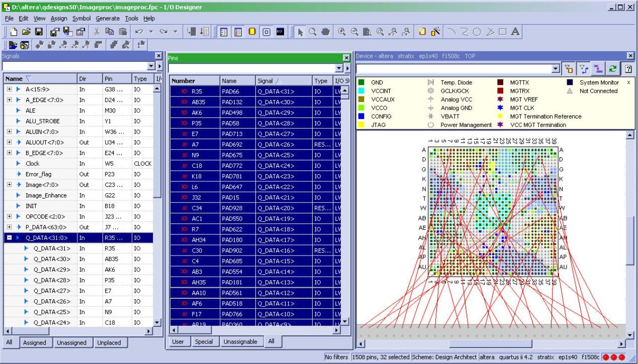The width and height of the screenshot is (638, 364).
Task: Select the arc drawing tool
Action: coord(452,32)
